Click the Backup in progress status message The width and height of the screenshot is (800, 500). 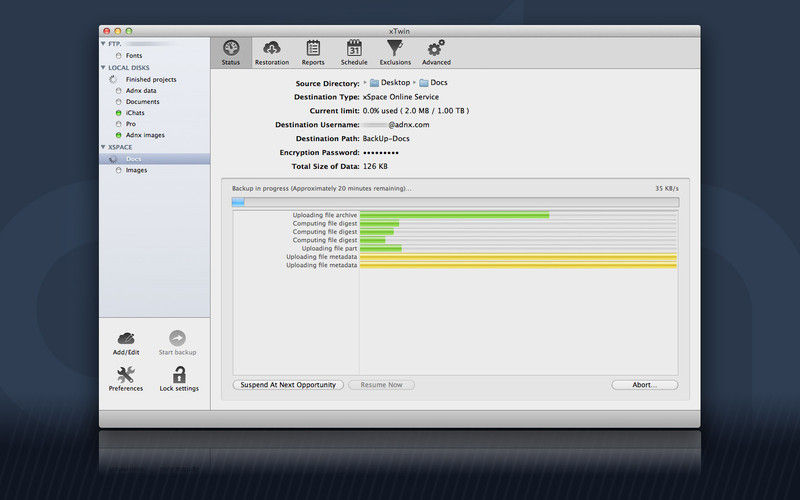(322, 189)
